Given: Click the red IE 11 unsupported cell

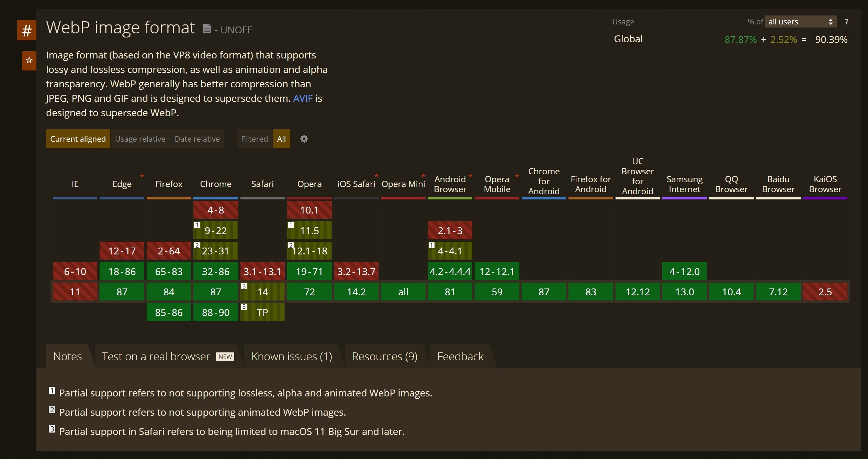Looking at the screenshot, I should pos(75,292).
